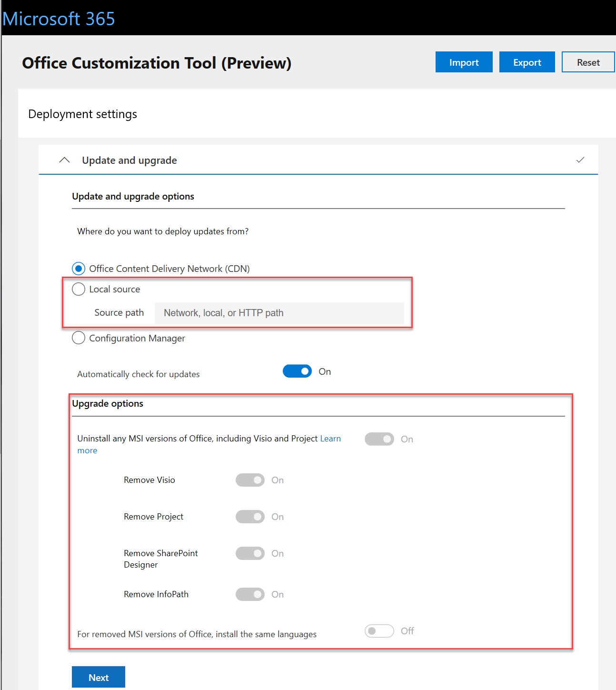Toggle the Remove SharePoint Designer switch
Viewport: 616px width, 690px height.
tap(250, 553)
